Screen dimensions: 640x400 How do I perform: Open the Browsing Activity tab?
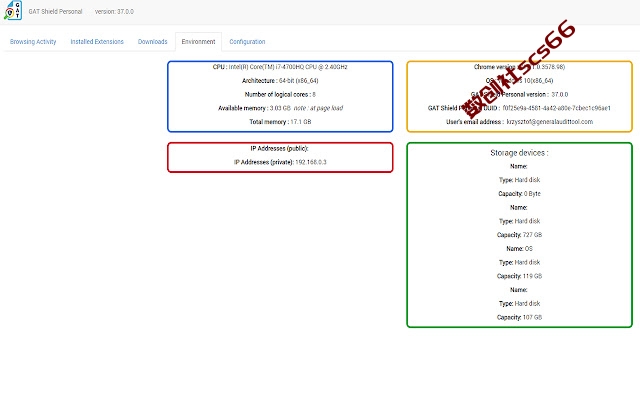33,42
